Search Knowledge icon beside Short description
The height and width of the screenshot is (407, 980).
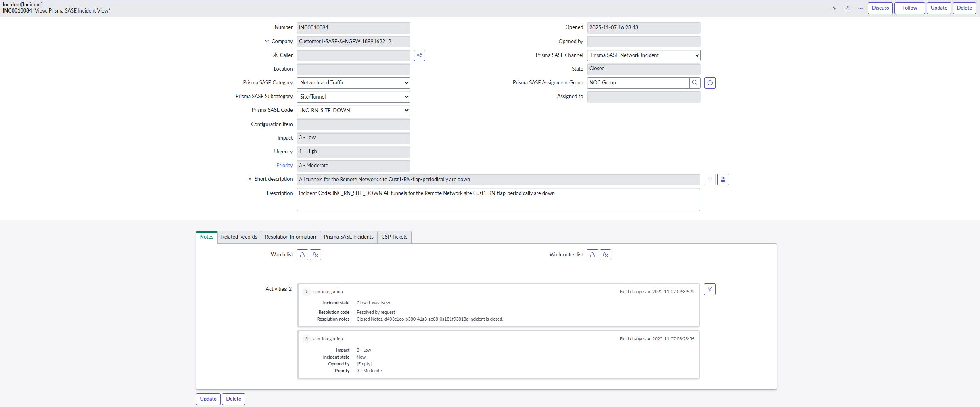(x=723, y=179)
